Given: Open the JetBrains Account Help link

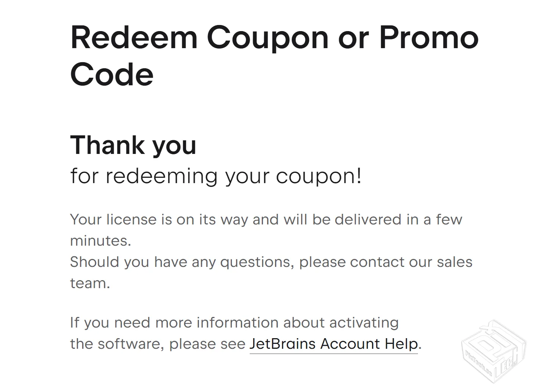Looking at the screenshot, I should 333,344.
